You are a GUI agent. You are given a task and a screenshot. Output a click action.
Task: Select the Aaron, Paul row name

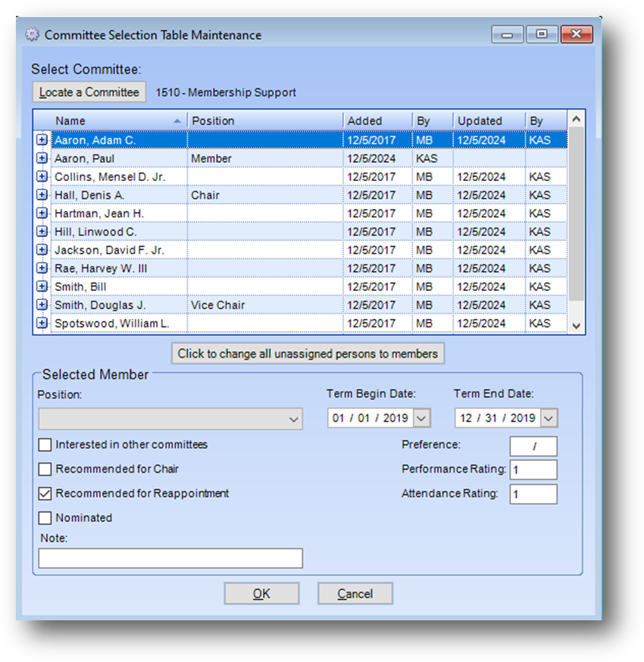click(x=84, y=158)
